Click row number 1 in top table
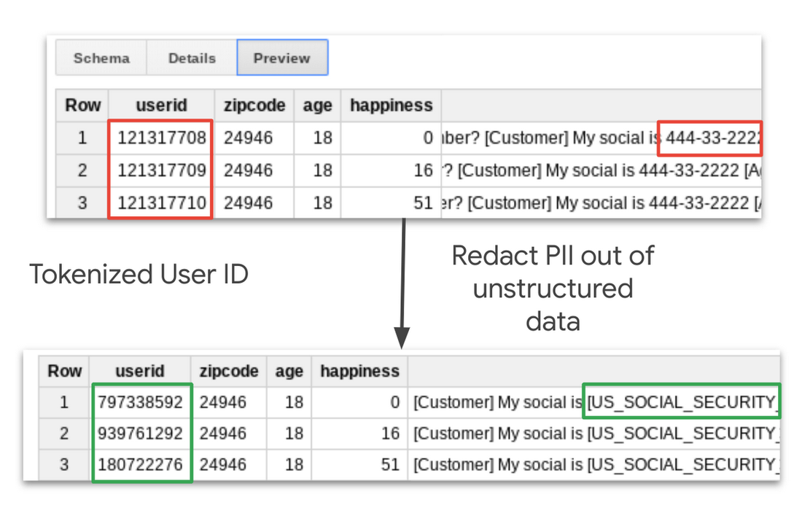The image size is (802, 532). [x=82, y=138]
